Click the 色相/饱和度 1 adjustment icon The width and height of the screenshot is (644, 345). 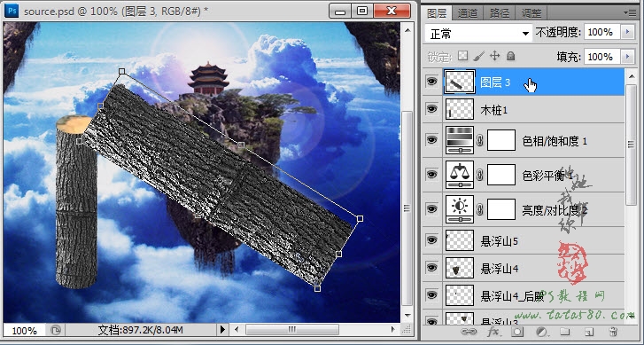click(460, 140)
